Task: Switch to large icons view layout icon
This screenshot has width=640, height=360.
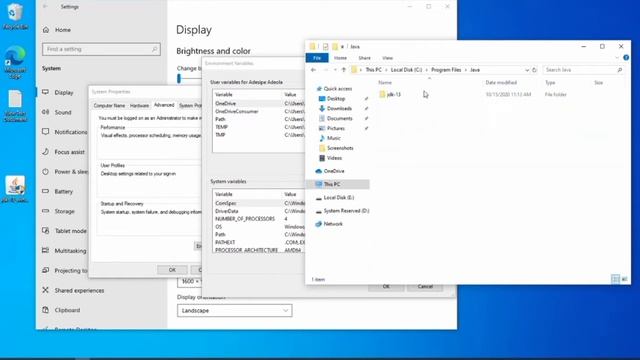Action: click(x=624, y=279)
